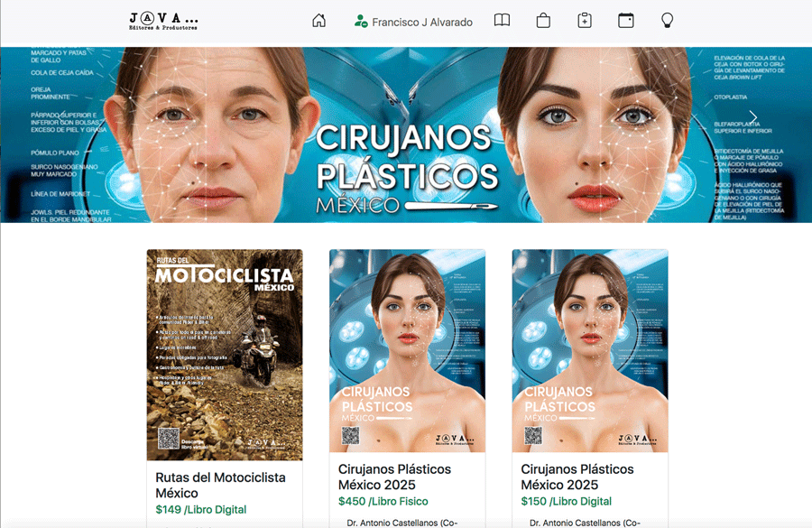Image resolution: width=812 pixels, height=528 pixels.
Task: Select the $149 /Libro Digital price label
Action: coord(200,510)
